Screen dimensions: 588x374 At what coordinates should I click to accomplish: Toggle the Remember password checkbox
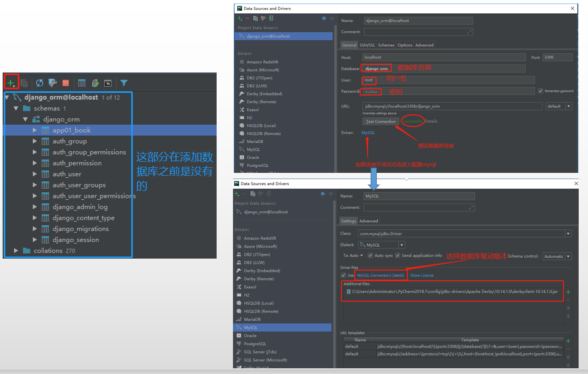pyautogui.click(x=540, y=91)
